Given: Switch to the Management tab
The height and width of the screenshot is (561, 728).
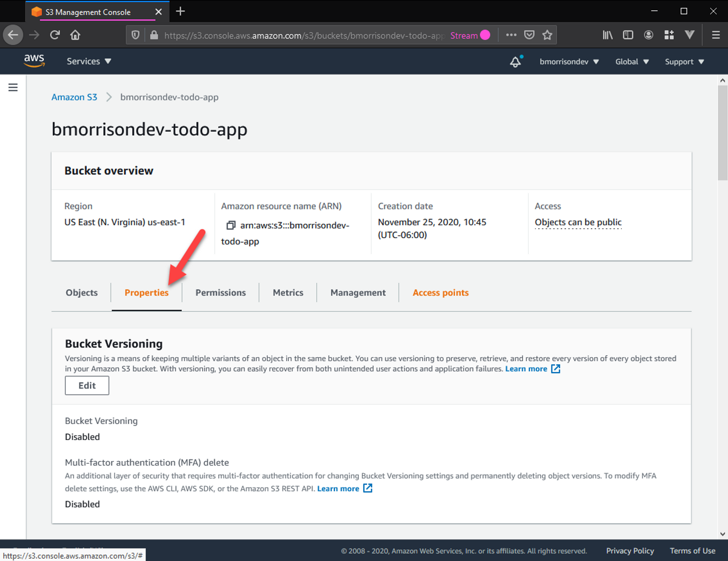Looking at the screenshot, I should [358, 293].
